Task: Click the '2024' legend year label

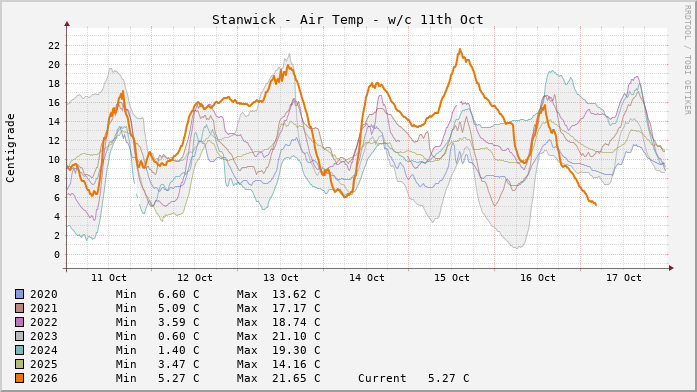Action: point(44,350)
